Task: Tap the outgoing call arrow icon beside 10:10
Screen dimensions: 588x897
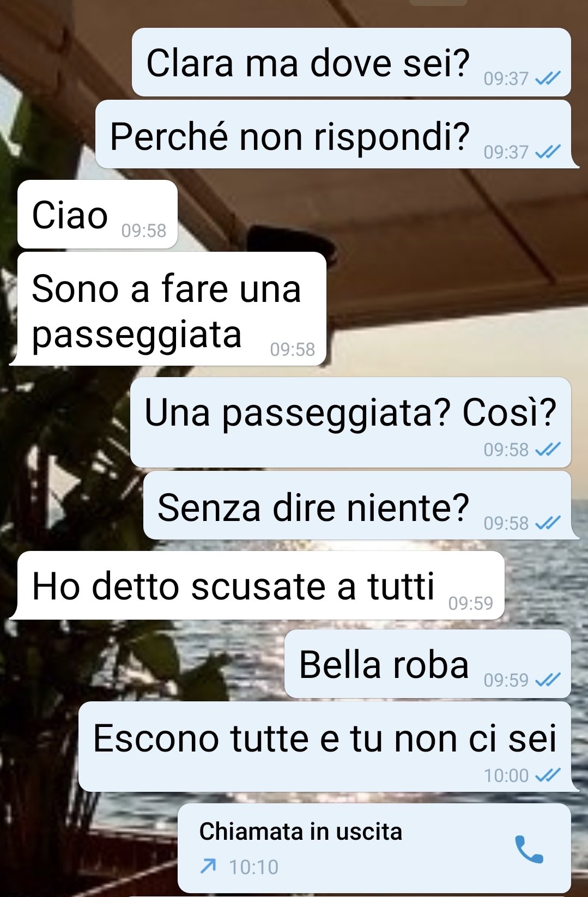Action: [x=208, y=866]
